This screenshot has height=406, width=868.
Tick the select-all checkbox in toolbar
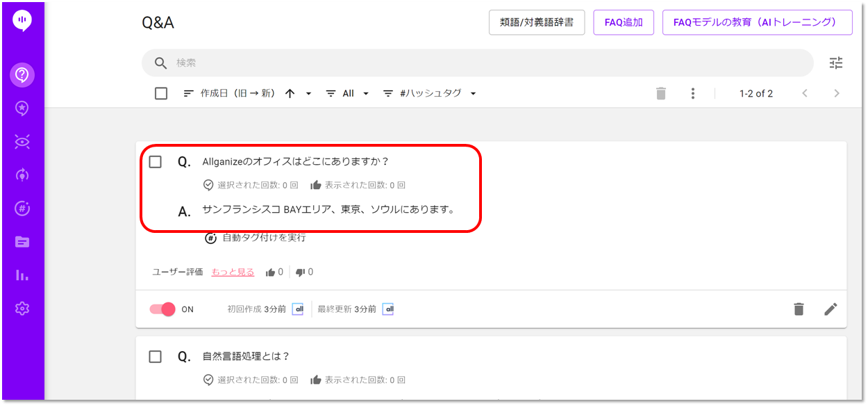[x=161, y=93]
